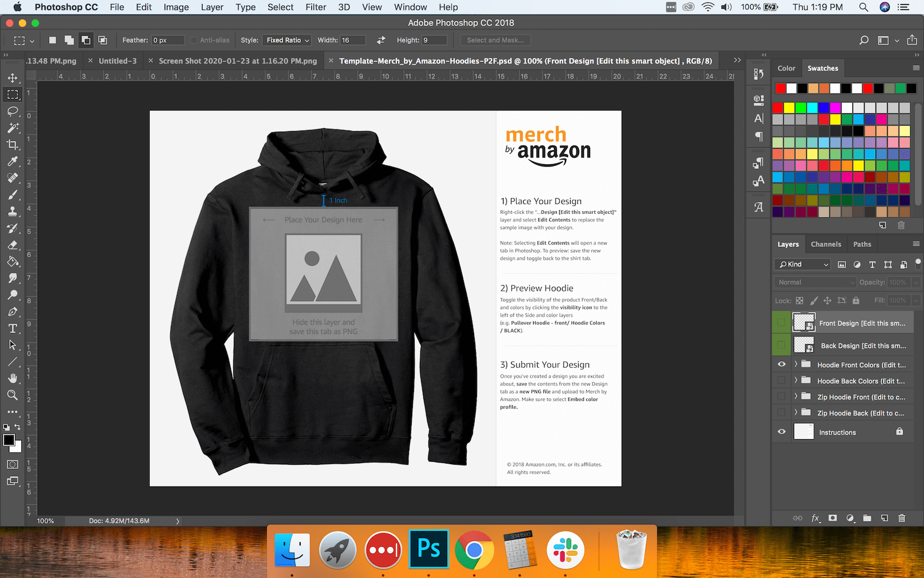Select the Paint Bucket tool
The height and width of the screenshot is (578, 924).
[x=13, y=261]
